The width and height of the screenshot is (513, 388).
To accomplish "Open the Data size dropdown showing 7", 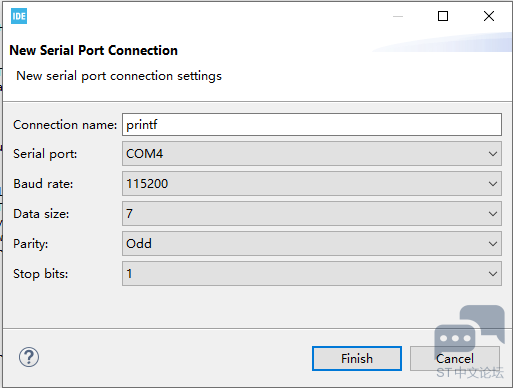I will (312, 214).
